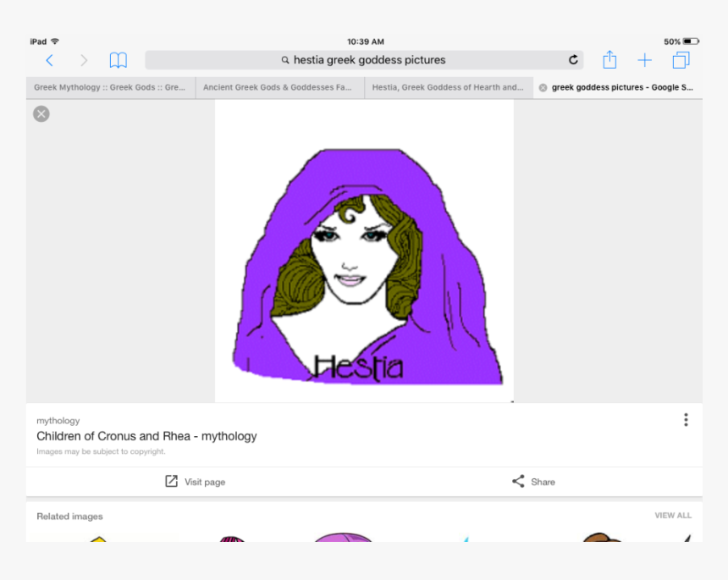Open the bookmarks book icon
The height and width of the screenshot is (580, 728).
[119, 60]
